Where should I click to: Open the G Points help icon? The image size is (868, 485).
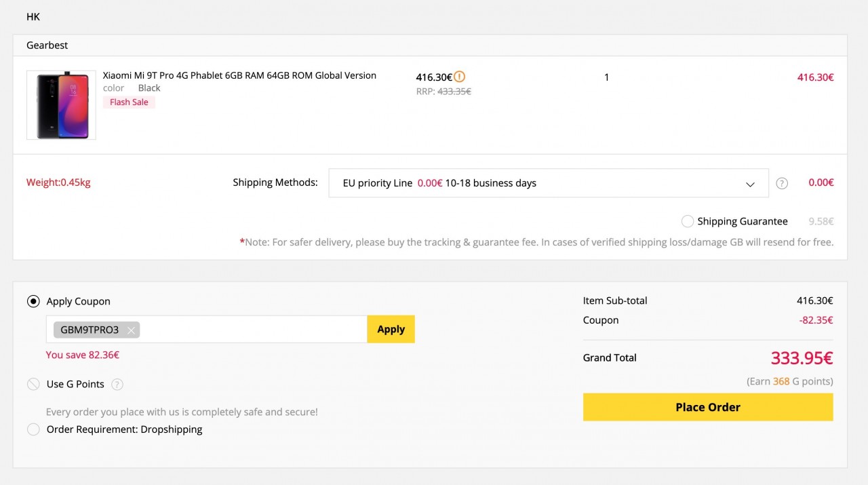point(117,385)
